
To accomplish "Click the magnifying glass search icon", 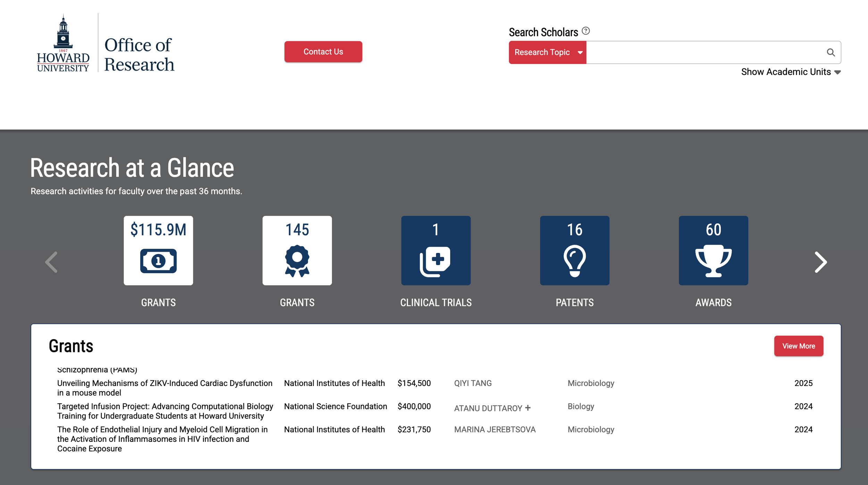I will (831, 52).
